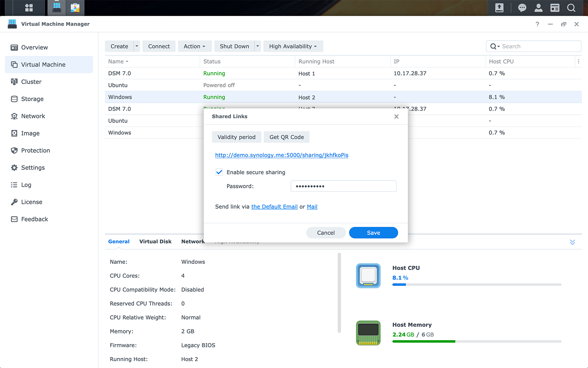Open the Cluster section
Image resolution: width=588 pixels, height=368 pixels.
(31, 82)
